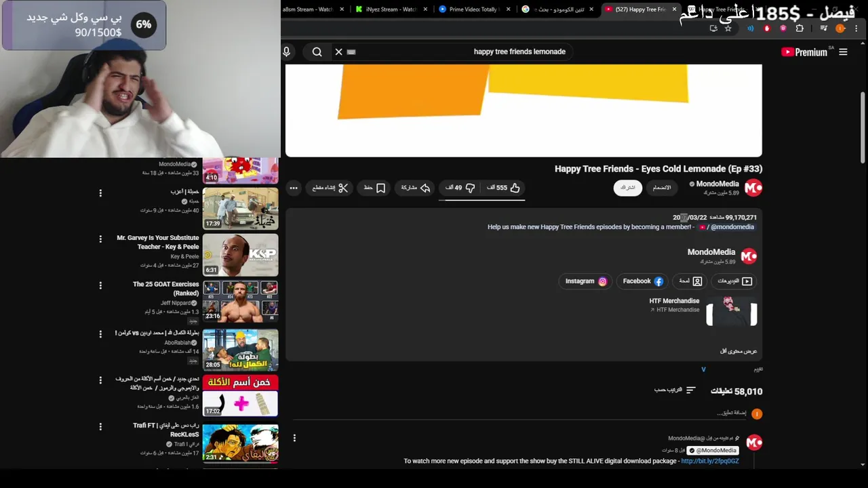Open MondoMedia avatar beside video title

(x=753, y=188)
